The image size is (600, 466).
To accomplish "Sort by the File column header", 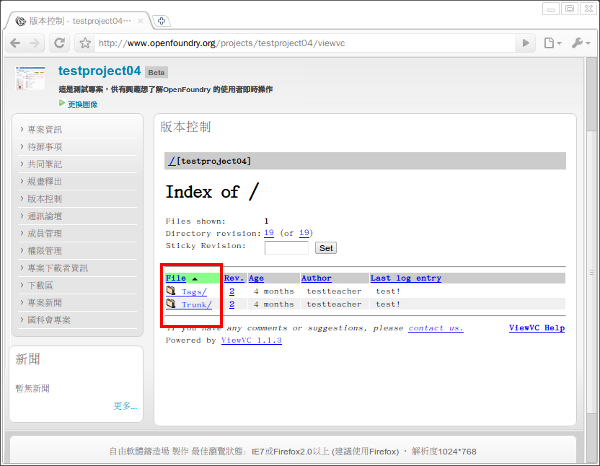I will [176, 278].
